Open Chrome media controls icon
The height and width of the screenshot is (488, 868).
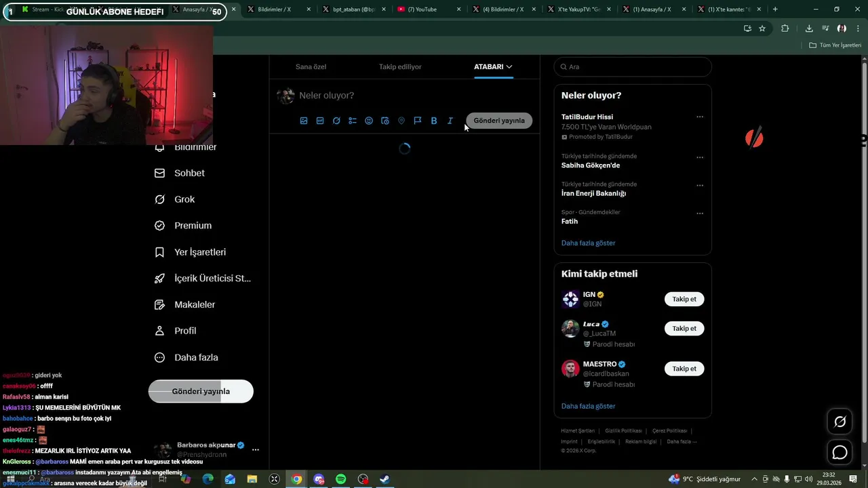[825, 28]
